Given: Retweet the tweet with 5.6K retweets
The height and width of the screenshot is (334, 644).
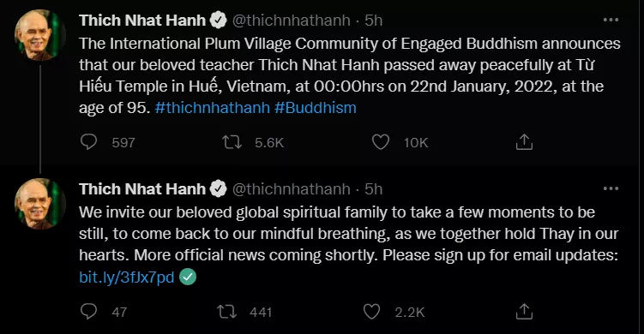Looking at the screenshot, I should 232,142.
